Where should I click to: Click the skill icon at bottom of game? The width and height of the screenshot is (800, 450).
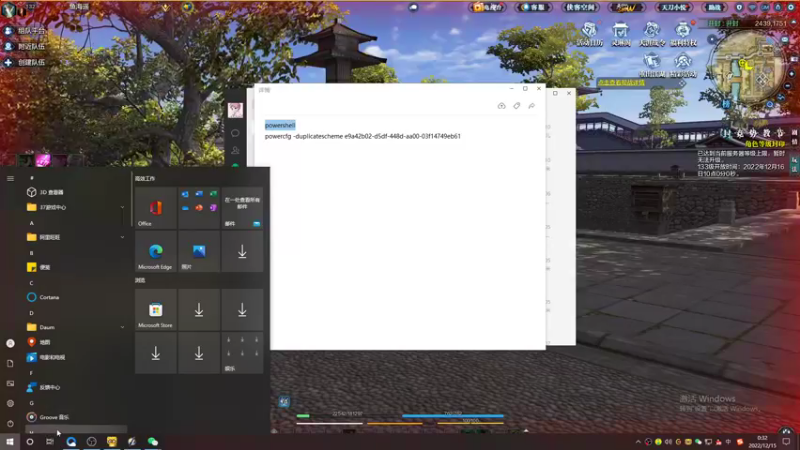click(x=284, y=402)
